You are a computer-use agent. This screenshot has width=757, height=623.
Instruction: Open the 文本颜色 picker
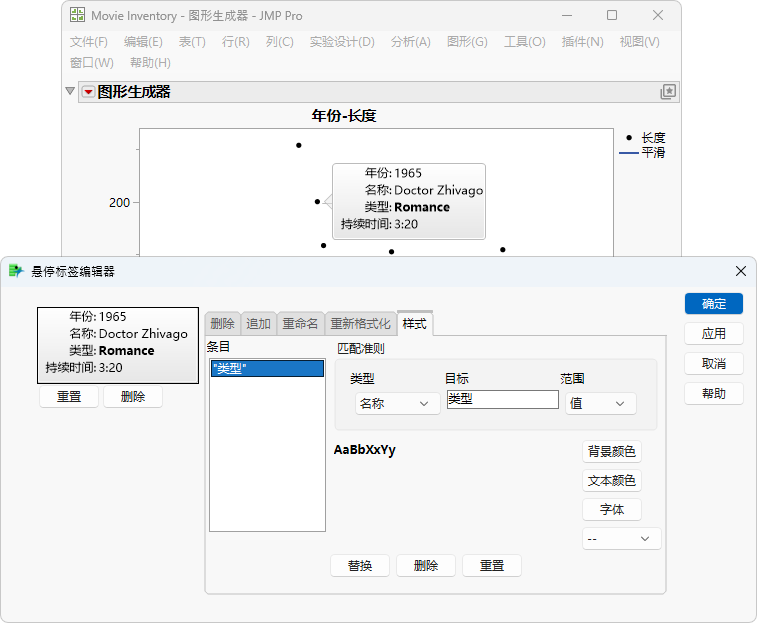click(612, 481)
